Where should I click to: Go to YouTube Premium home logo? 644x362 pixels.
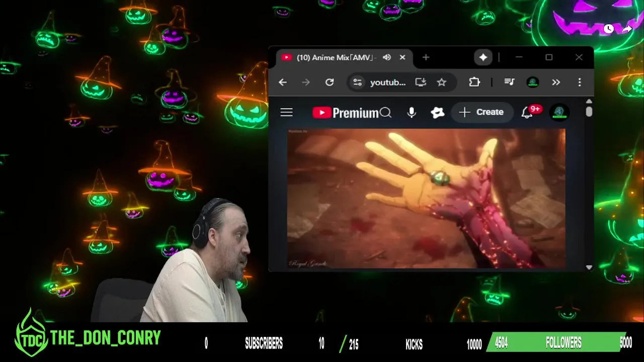[x=345, y=113]
